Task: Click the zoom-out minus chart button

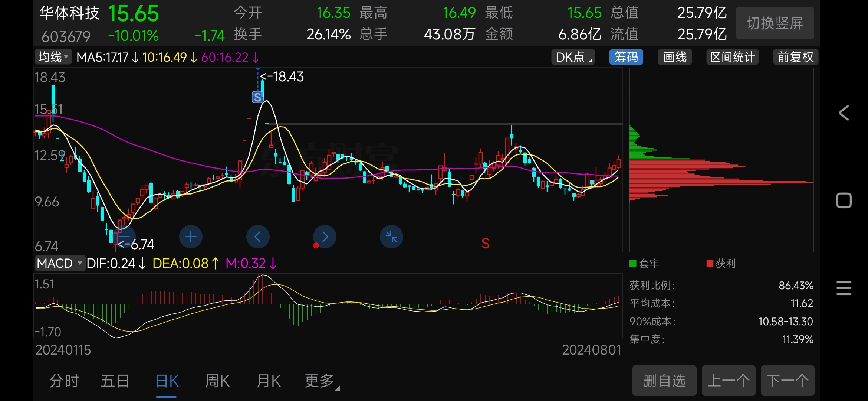Action: tap(124, 237)
